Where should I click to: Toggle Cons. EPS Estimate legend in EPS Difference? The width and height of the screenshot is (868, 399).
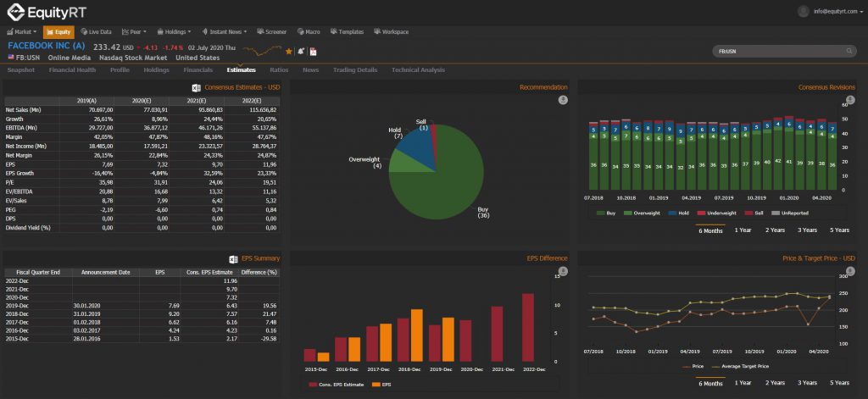coord(337,384)
